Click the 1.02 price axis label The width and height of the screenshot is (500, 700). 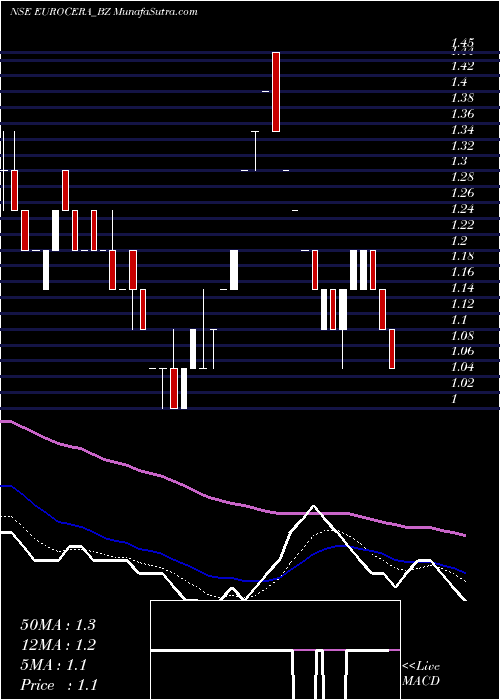tap(462, 383)
